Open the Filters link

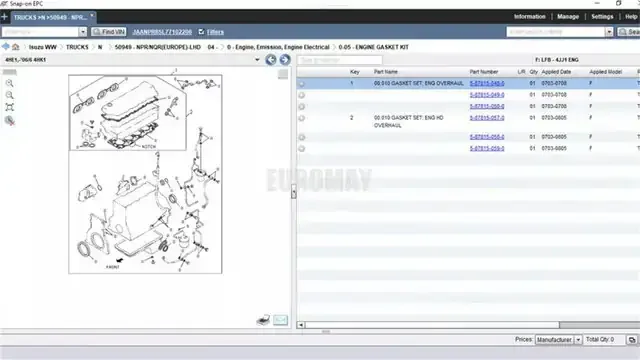[215, 32]
